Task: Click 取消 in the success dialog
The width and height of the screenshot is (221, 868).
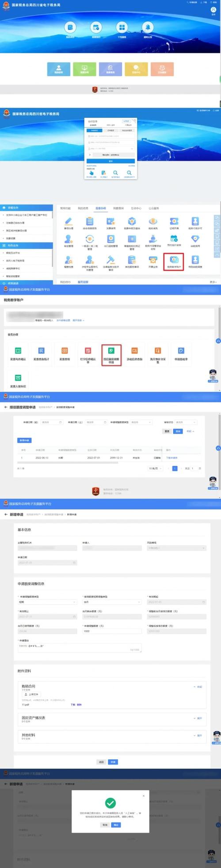Action: click(x=105, y=825)
